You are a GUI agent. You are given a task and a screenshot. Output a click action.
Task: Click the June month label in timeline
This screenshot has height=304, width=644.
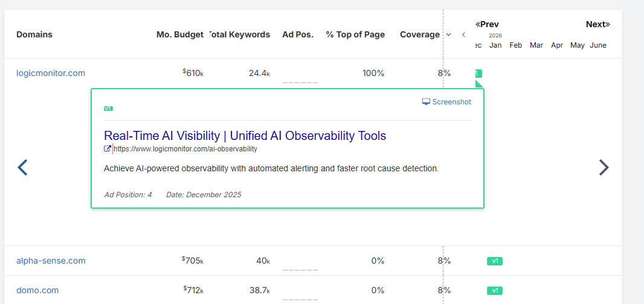[x=598, y=45]
